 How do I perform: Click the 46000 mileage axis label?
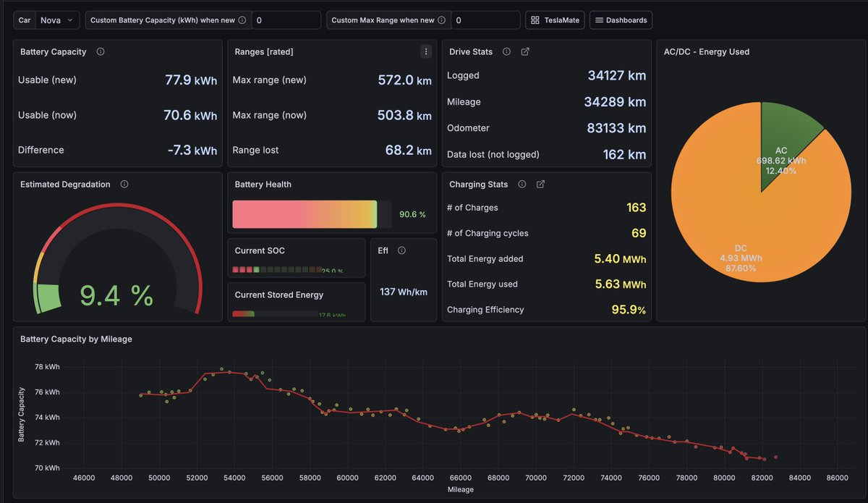pyautogui.click(x=84, y=478)
